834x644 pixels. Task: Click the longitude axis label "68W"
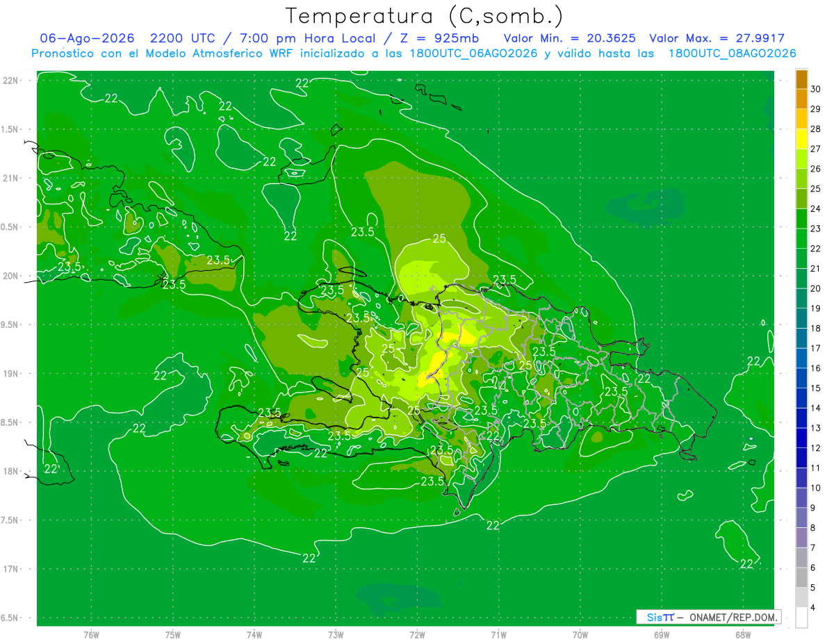click(743, 636)
